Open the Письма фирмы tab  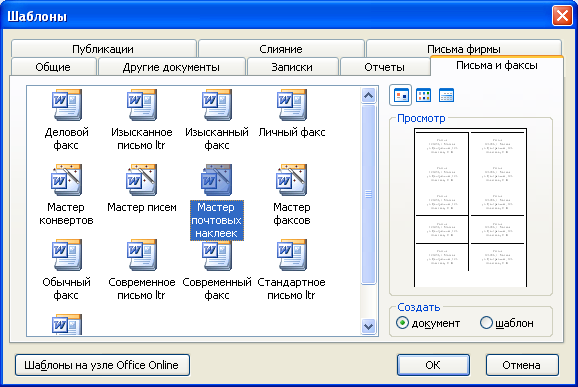(464, 49)
